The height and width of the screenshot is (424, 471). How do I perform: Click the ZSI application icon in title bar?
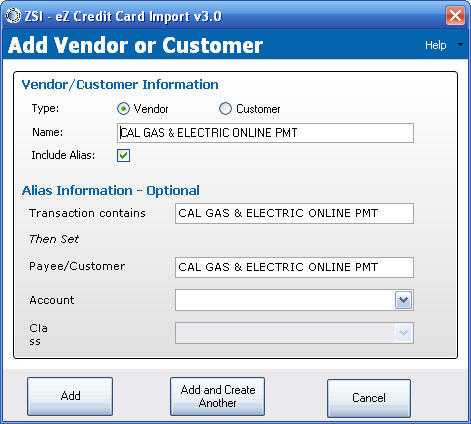tap(13, 16)
